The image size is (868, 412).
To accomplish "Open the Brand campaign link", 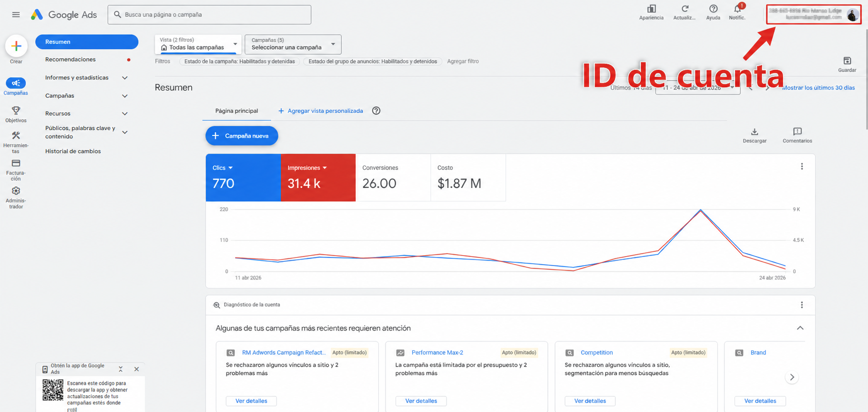I will (x=758, y=353).
